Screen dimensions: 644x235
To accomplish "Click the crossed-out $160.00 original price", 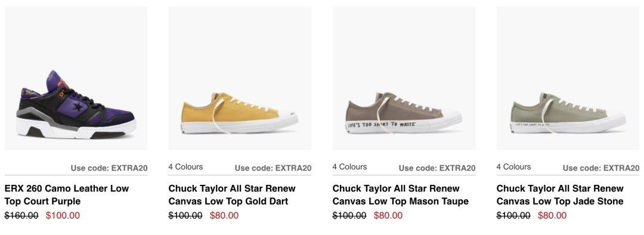I will (x=21, y=216).
